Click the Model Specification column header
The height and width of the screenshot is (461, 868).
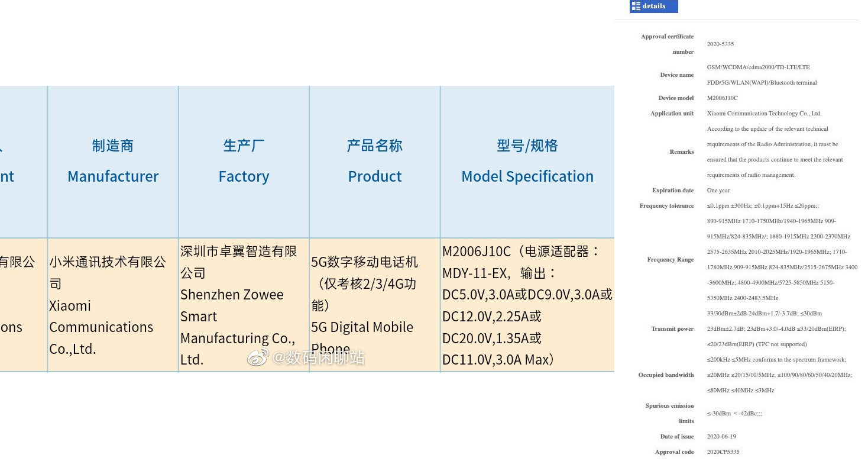[527, 161]
